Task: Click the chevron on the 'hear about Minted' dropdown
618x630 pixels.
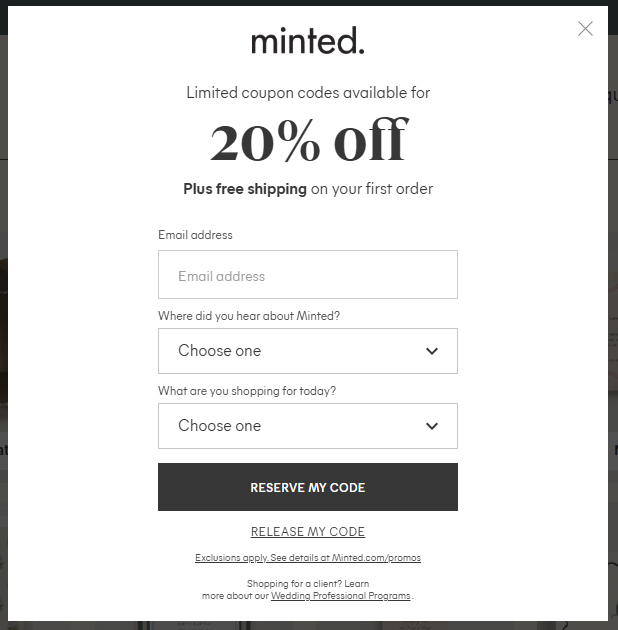Action: click(x=432, y=351)
